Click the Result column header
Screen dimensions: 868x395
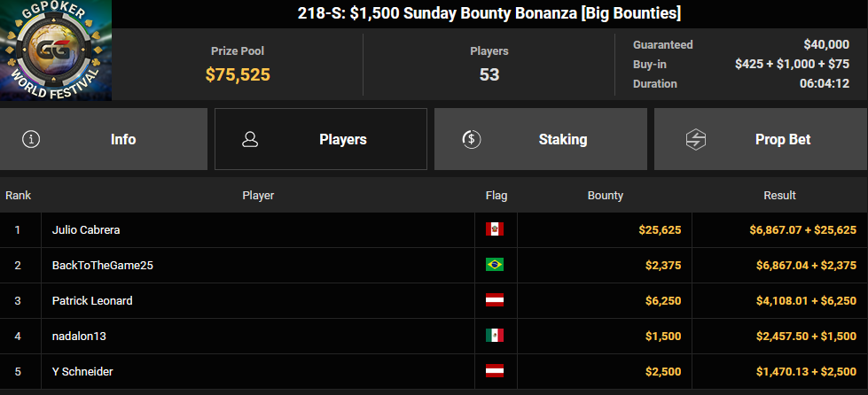(779, 196)
